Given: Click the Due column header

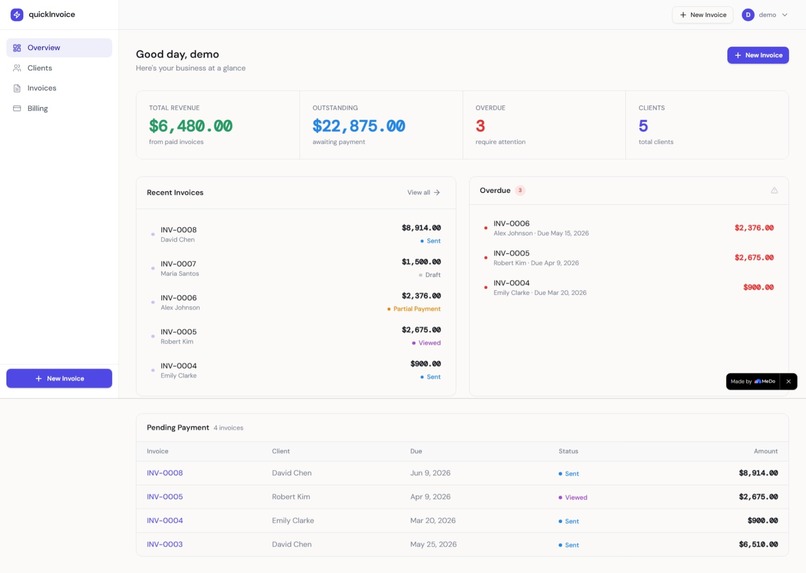Looking at the screenshot, I should click(x=416, y=451).
